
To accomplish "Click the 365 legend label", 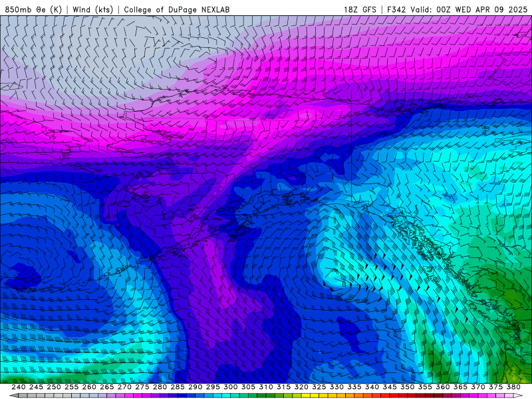I will [x=460, y=387].
